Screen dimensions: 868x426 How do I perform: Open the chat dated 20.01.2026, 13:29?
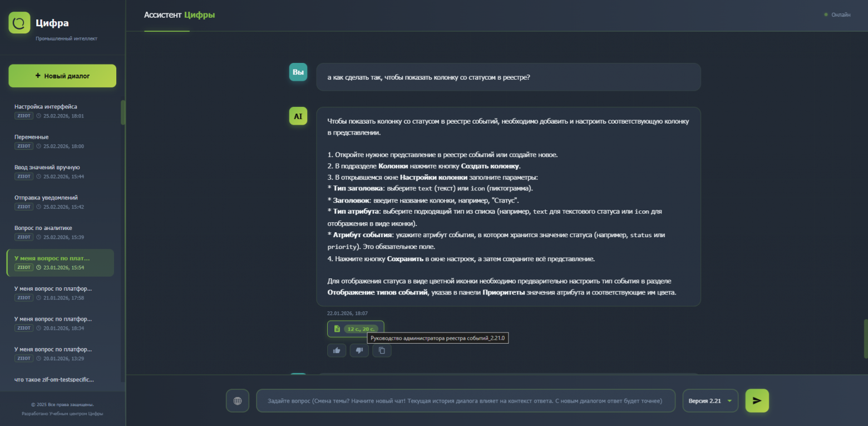point(60,354)
